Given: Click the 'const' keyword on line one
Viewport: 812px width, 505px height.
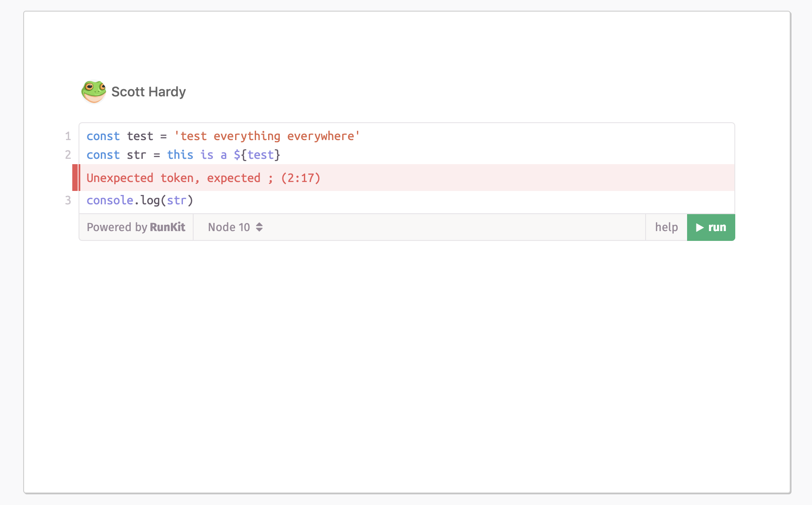Looking at the screenshot, I should [x=103, y=136].
